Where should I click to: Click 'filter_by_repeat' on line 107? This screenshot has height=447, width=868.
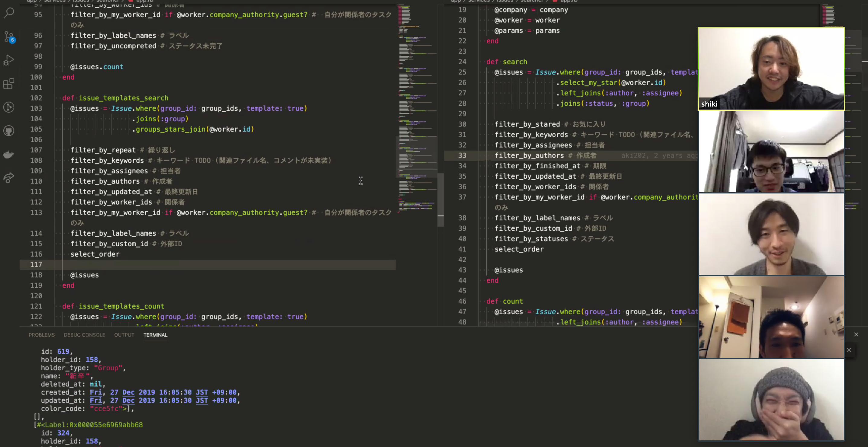tap(103, 150)
